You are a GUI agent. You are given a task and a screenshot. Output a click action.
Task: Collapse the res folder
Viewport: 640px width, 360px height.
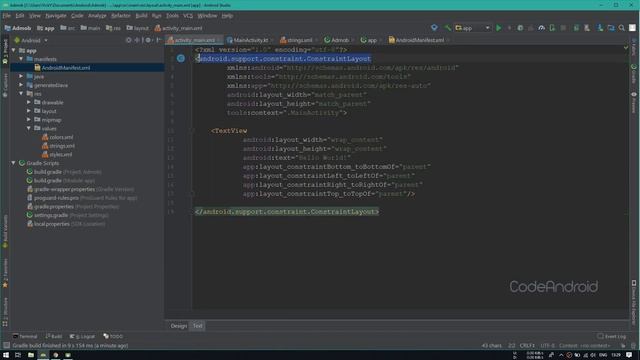21,93
